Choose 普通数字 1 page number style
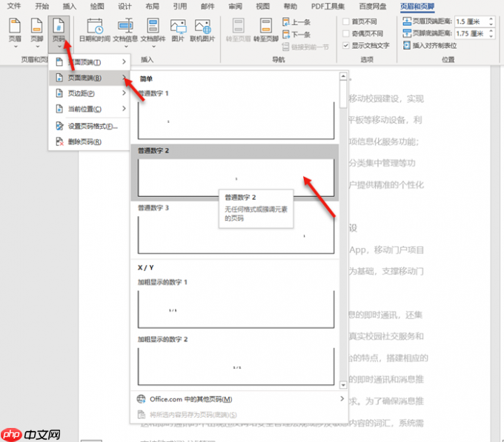 236,114
